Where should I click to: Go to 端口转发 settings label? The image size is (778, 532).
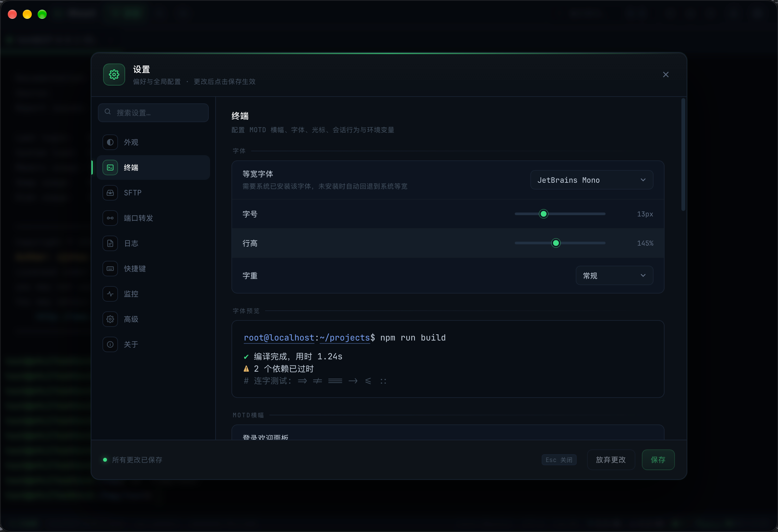138,218
